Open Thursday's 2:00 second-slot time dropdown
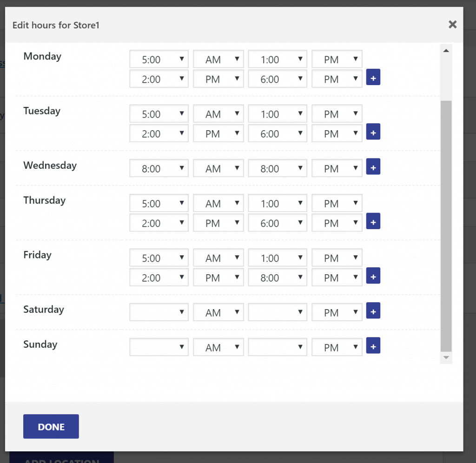 tap(159, 223)
